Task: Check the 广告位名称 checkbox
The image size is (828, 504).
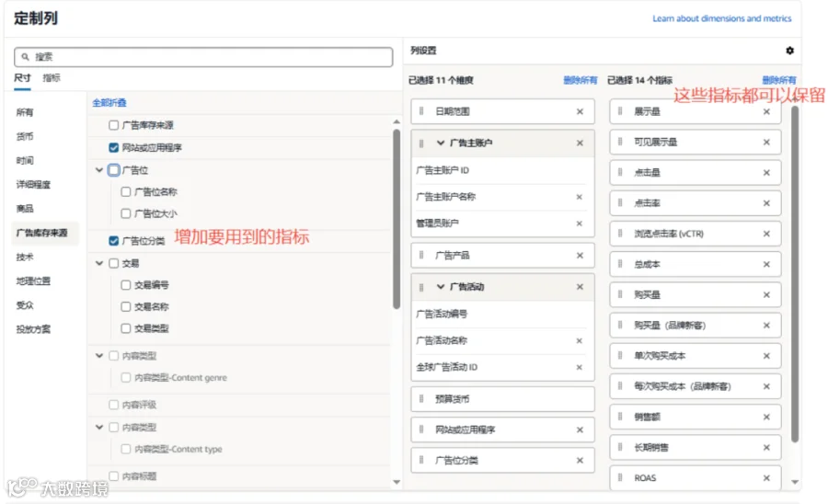Action: [x=126, y=191]
